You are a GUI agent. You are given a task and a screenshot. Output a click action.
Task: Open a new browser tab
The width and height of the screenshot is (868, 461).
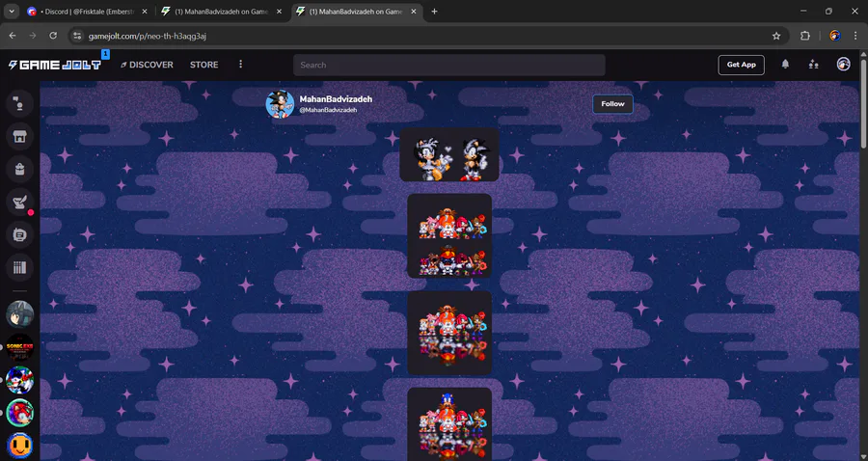435,12
